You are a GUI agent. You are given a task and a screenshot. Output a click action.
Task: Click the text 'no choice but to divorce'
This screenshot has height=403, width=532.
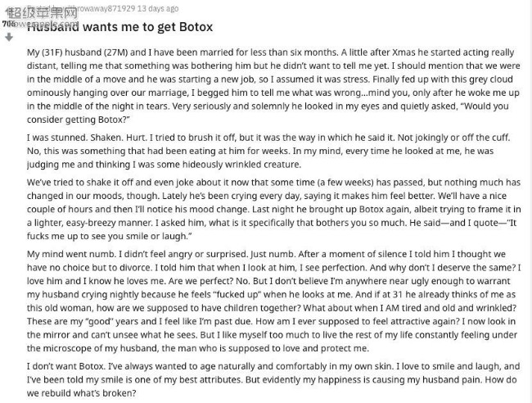(96, 268)
